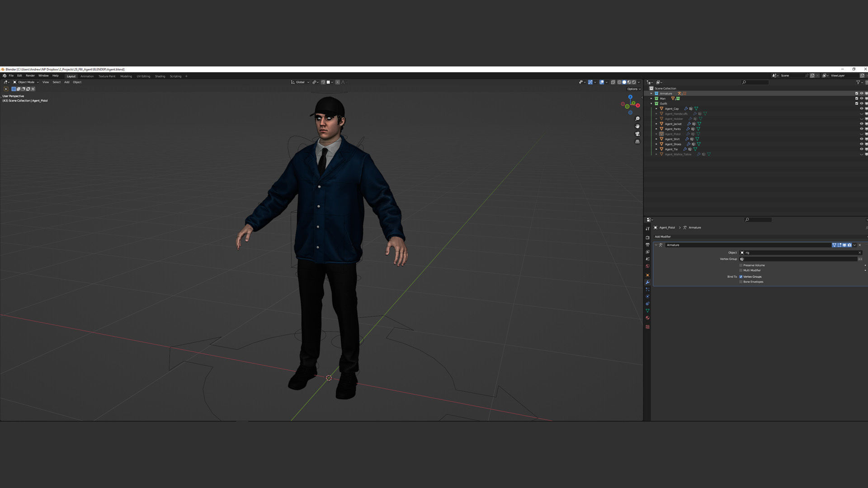Enable the Preserve Volume checkbox
The height and width of the screenshot is (488, 868).
tap(741, 265)
